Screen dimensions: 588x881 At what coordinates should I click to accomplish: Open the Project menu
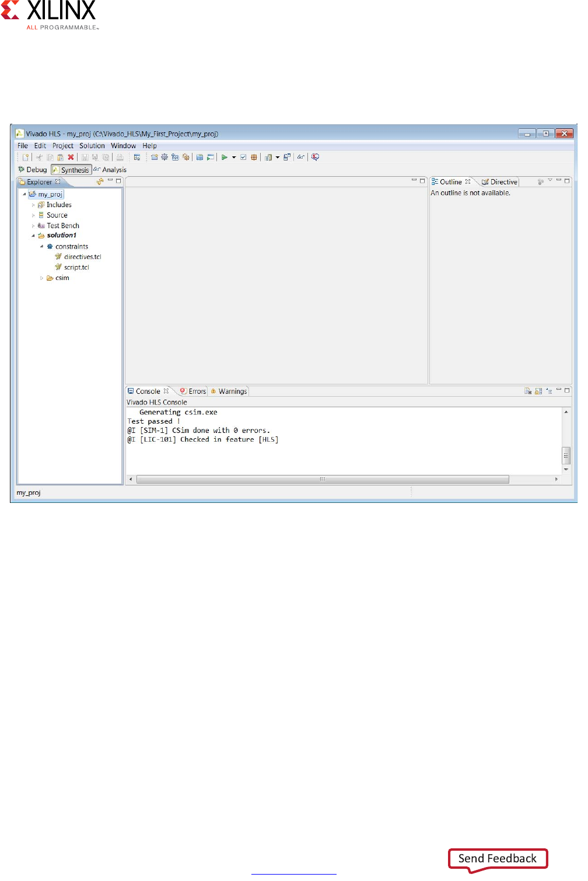tap(63, 146)
